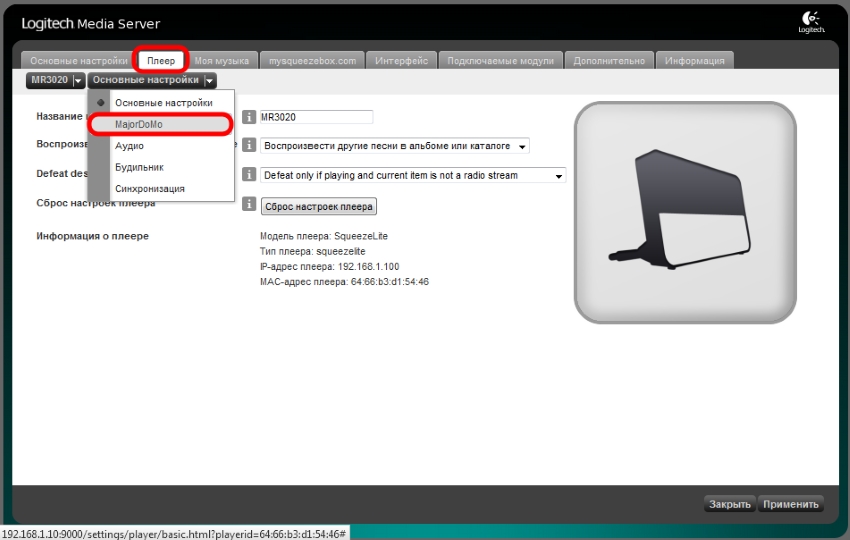This screenshot has width=850, height=540.
Task: Click the MAC-адрес плеера line
Action: tap(344, 282)
